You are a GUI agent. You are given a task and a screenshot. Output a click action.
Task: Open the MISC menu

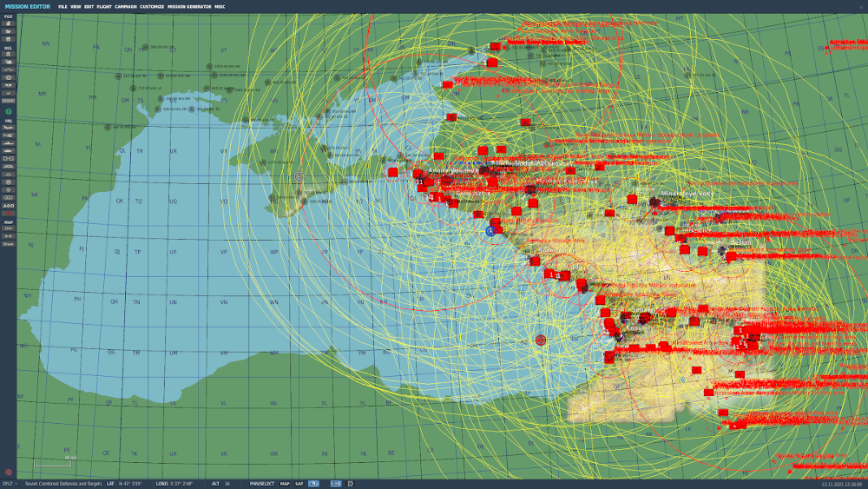click(x=220, y=6)
